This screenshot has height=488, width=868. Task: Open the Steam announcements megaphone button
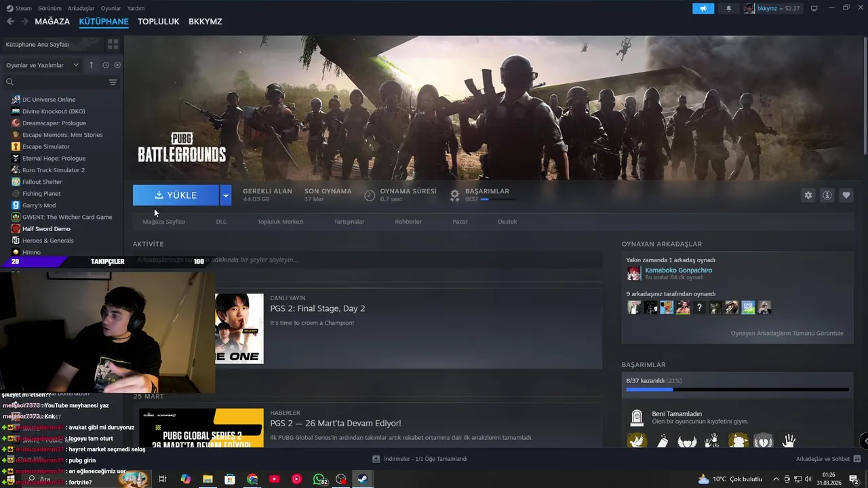(x=703, y=8)
